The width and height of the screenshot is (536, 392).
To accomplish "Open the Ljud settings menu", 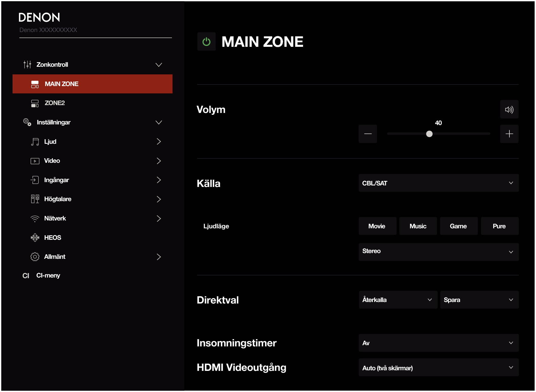I will (92, 142).
